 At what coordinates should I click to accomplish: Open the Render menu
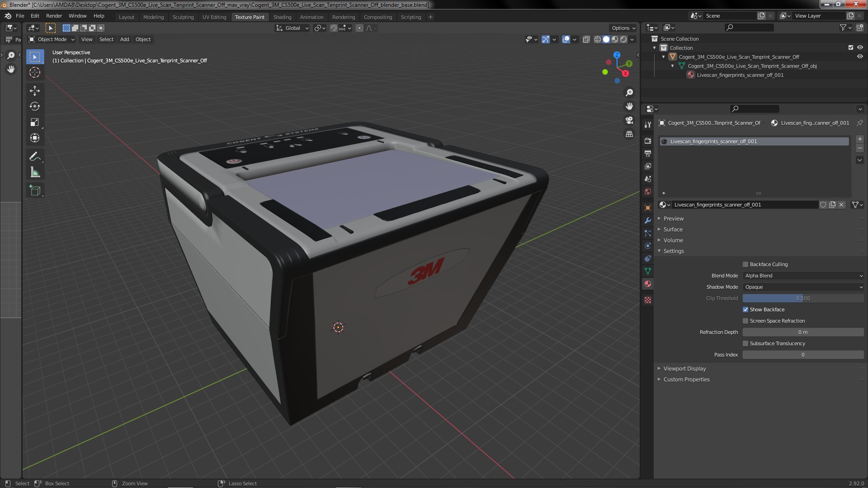[54, 16]
